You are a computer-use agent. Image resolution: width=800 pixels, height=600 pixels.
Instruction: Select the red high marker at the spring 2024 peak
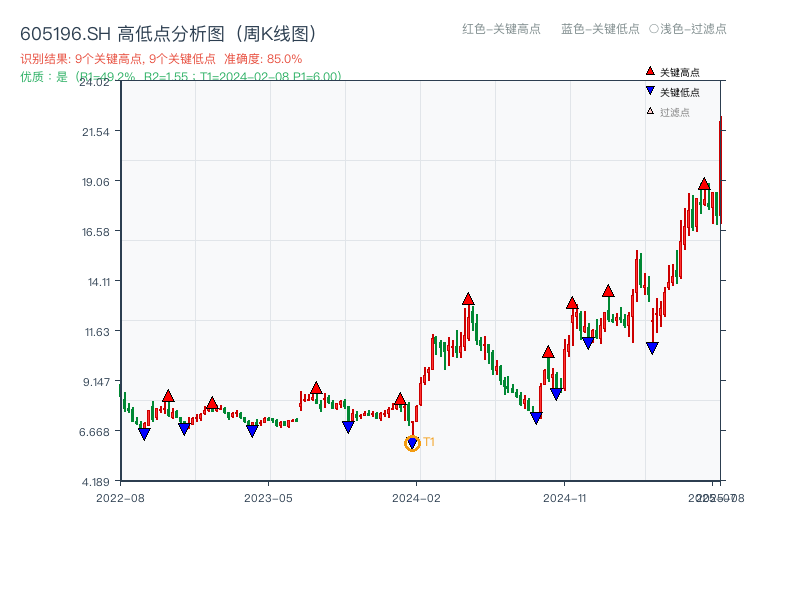coord(468,299)
